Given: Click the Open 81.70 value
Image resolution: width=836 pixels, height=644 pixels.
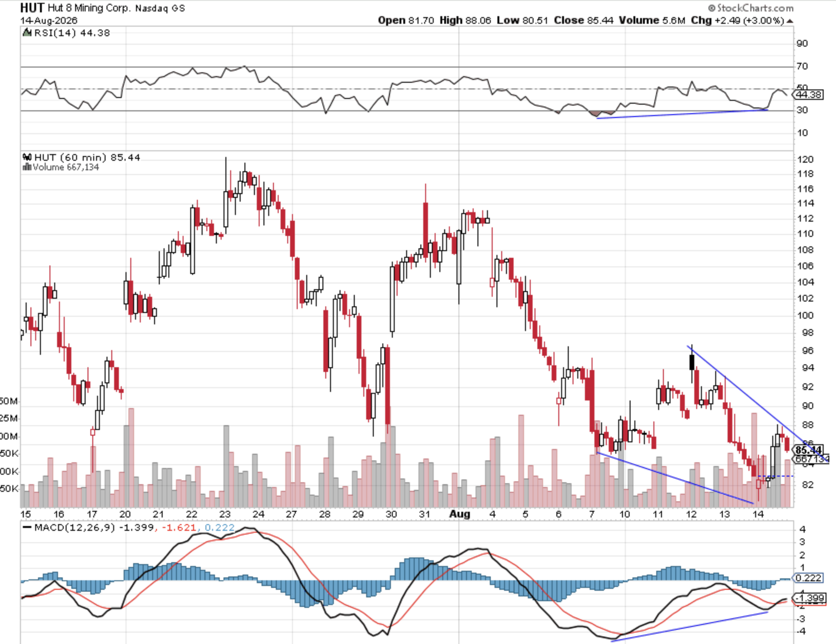Looking at the screenshot, I should pos(406,20).
